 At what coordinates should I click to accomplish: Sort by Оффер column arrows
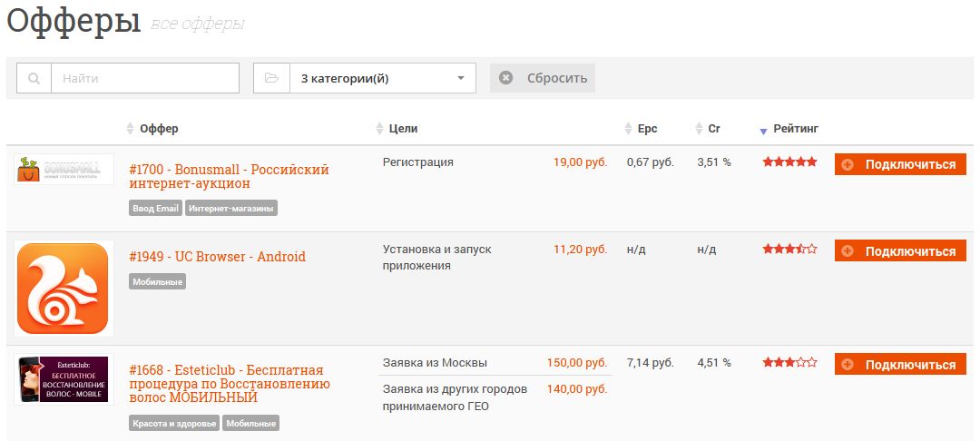130,129
